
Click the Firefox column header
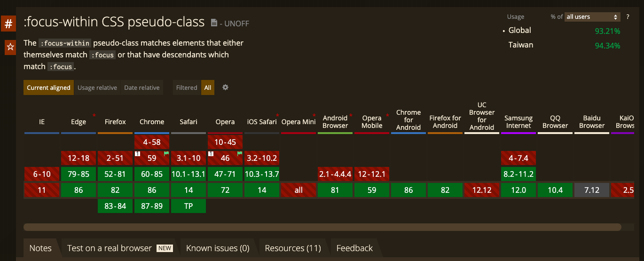click(115, 122)
